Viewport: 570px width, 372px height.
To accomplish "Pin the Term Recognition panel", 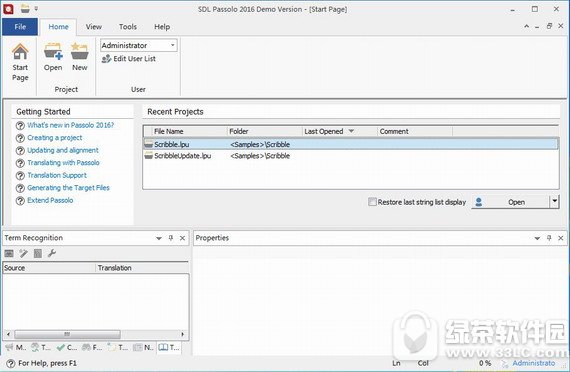I will point(171,238).
